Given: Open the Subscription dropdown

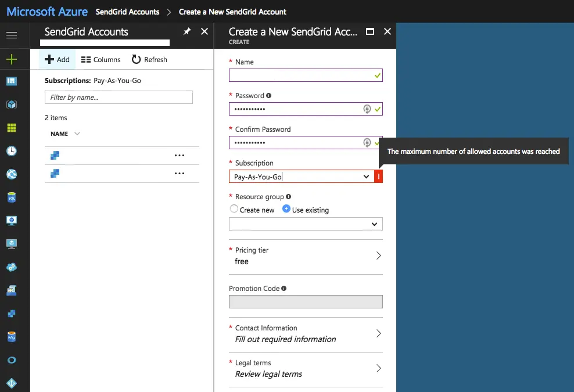Looking at the screenshot, I should click(302, 177).
